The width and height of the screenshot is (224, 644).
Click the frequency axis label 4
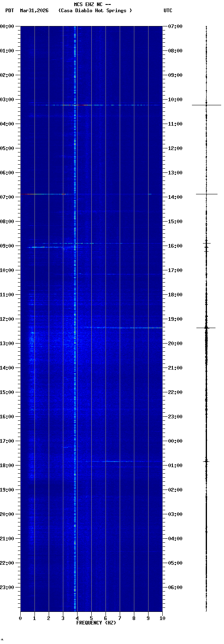77,618
